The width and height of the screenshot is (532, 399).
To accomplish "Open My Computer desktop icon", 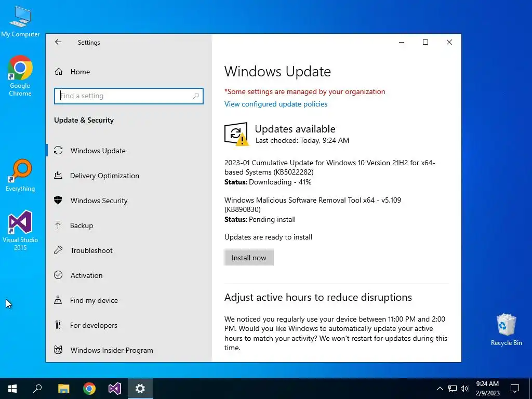I will 20,22.
